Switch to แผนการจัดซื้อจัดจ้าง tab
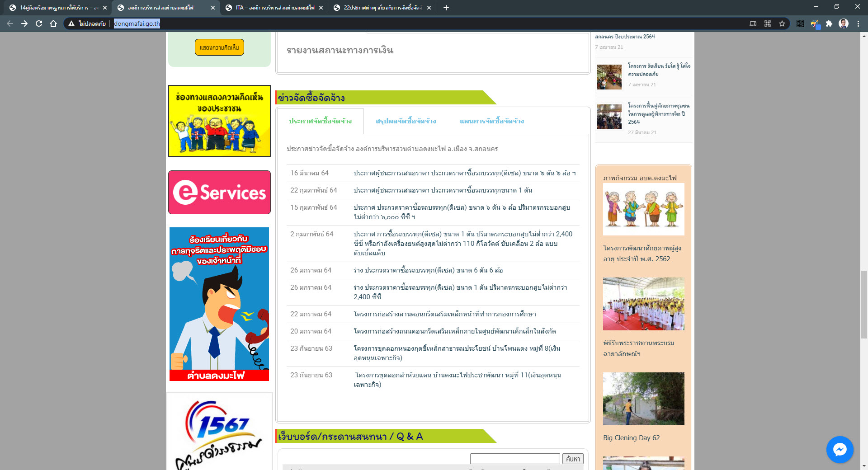Viewport: 868px width, 470px height. click(491, 121)
